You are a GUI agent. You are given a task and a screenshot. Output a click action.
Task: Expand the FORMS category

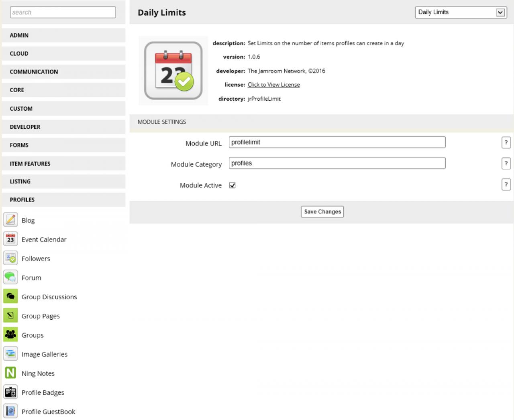(63, 145)
